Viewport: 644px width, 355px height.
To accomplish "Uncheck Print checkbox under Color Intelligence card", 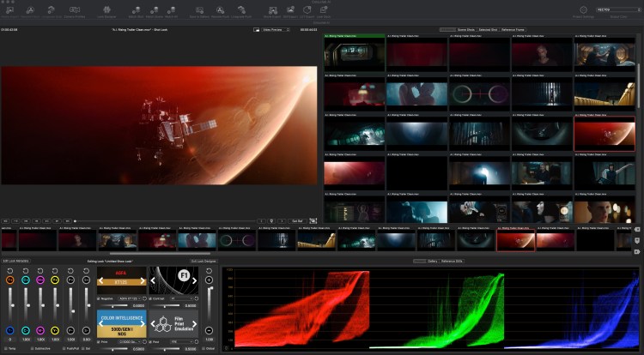I will pos(99,342).
